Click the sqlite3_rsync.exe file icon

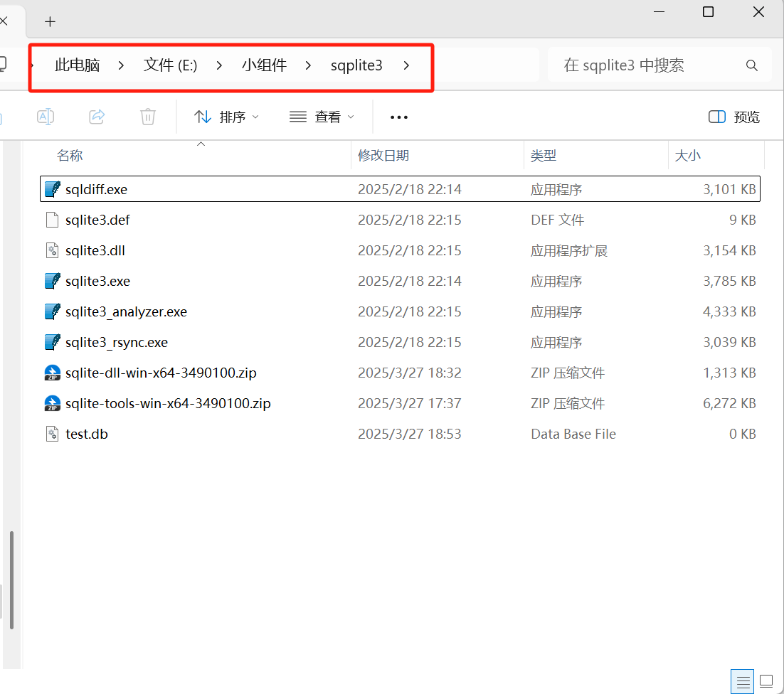tap(53, 342)
